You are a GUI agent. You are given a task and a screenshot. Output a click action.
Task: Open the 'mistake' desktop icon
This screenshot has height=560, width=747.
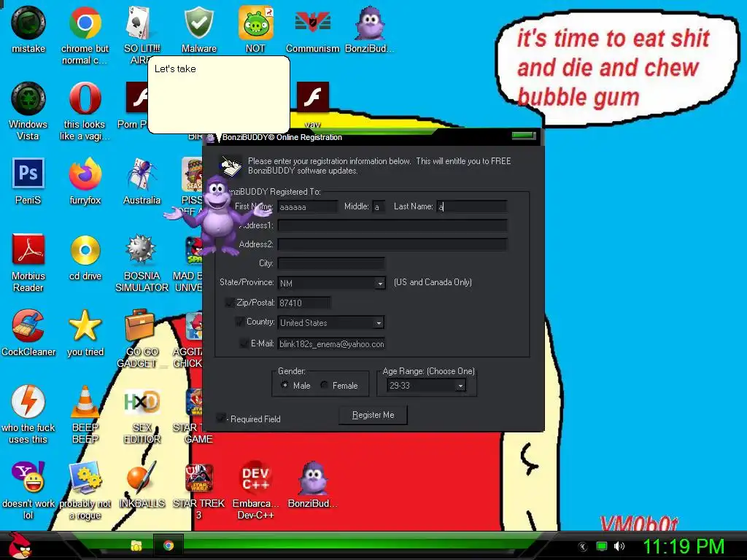point(28,30)
